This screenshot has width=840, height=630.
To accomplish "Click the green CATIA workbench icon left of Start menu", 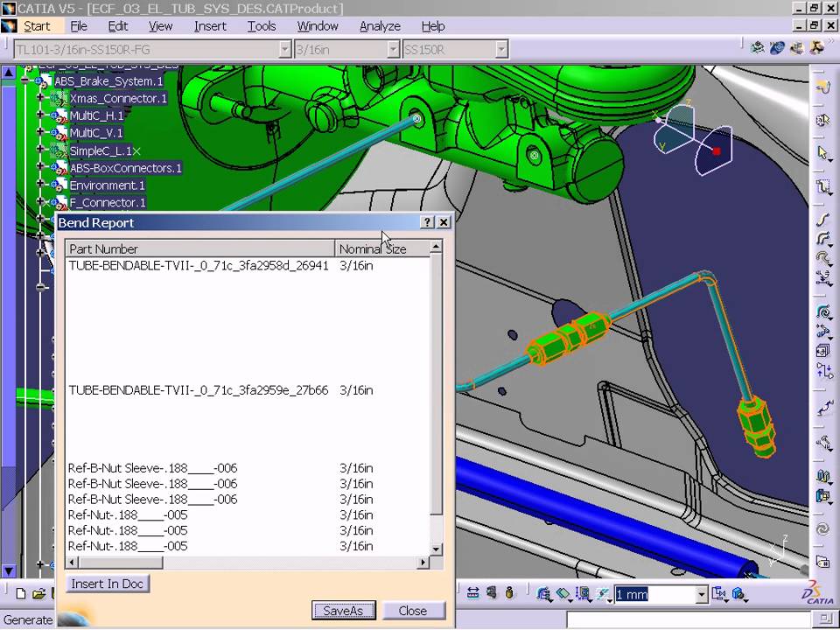I will [x=10, y=25].
